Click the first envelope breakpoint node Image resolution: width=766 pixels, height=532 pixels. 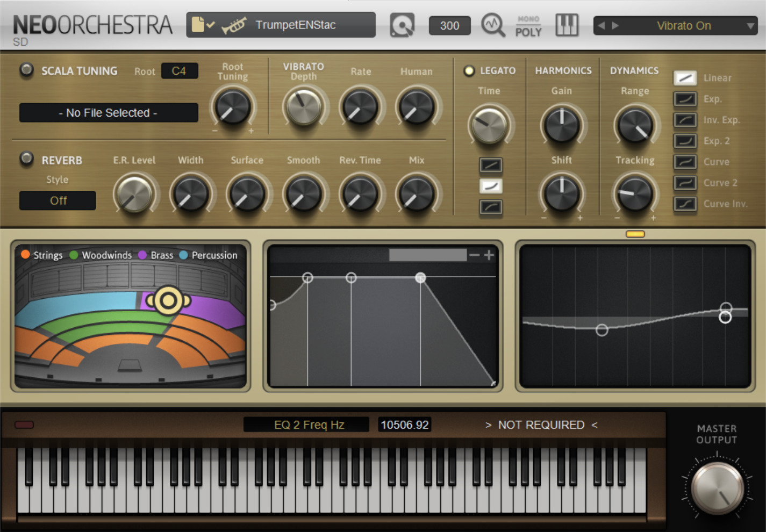[x=307, y=277]
